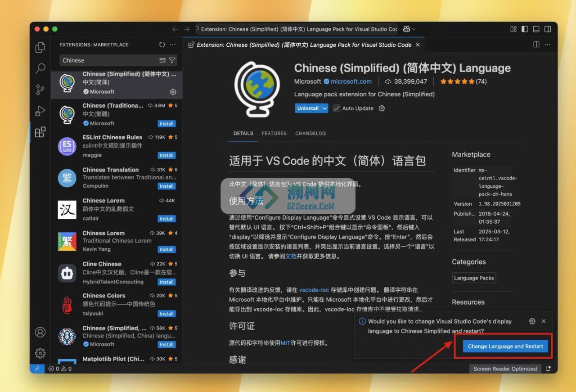The width and height of the screenshot is (576, 392).
Task: Install the ESLint Chinese Rules extension
Action: click(166, 155)
